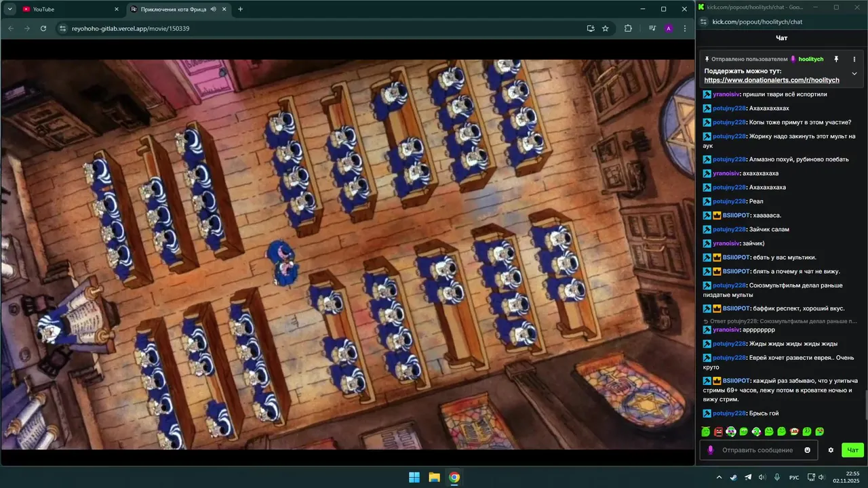Open Chrome from the taskbar
The width and height of the screenshot is (868, 488).
(454, 477)
